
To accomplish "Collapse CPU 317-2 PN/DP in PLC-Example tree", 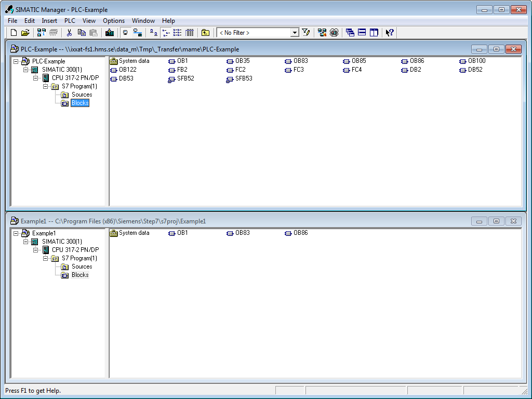I will click(36, 78).
